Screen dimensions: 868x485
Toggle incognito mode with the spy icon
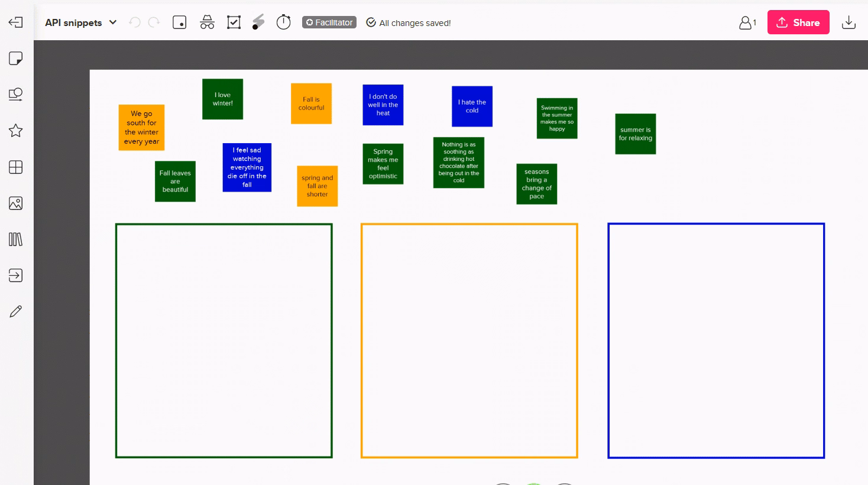pyautogui.click(x=207, y=22)
